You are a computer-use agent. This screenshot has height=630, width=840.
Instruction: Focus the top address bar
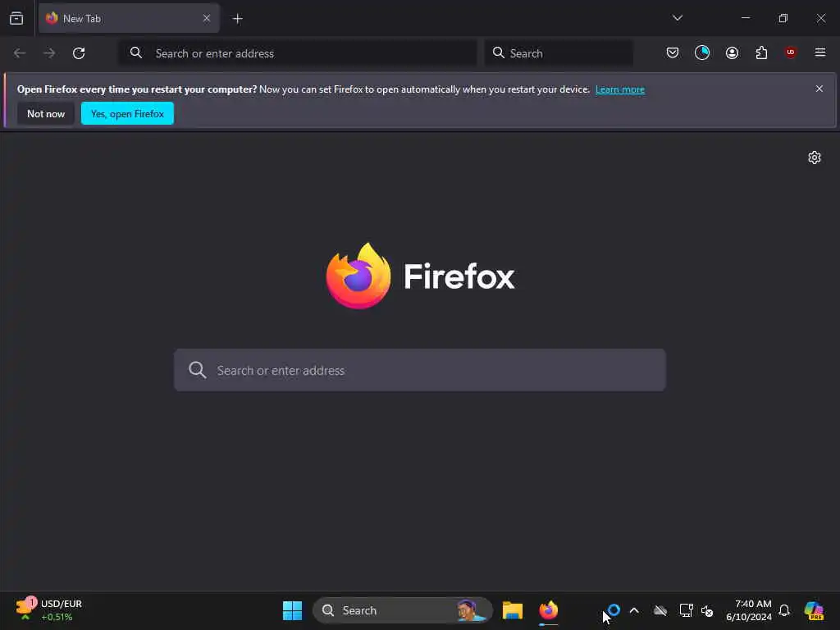click(298, 53)
